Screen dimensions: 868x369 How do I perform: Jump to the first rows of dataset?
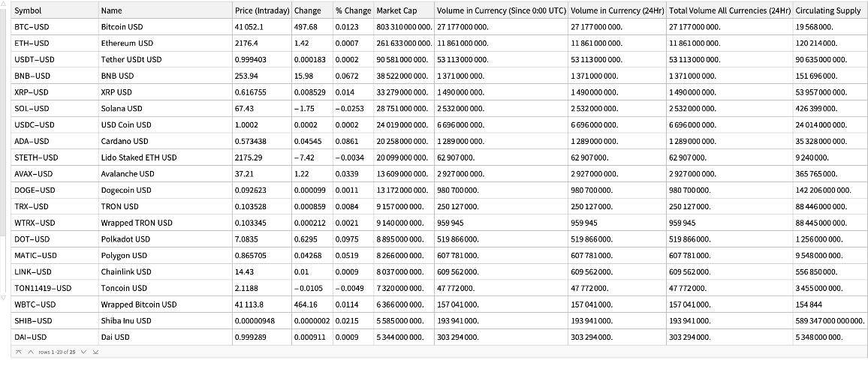click(18, 352)
